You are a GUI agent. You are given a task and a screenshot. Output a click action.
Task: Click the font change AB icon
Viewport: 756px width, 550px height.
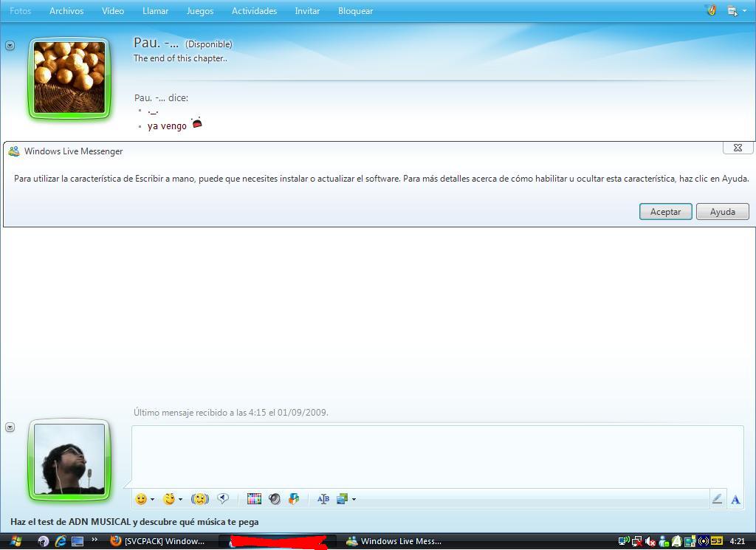tap(323, 499)
